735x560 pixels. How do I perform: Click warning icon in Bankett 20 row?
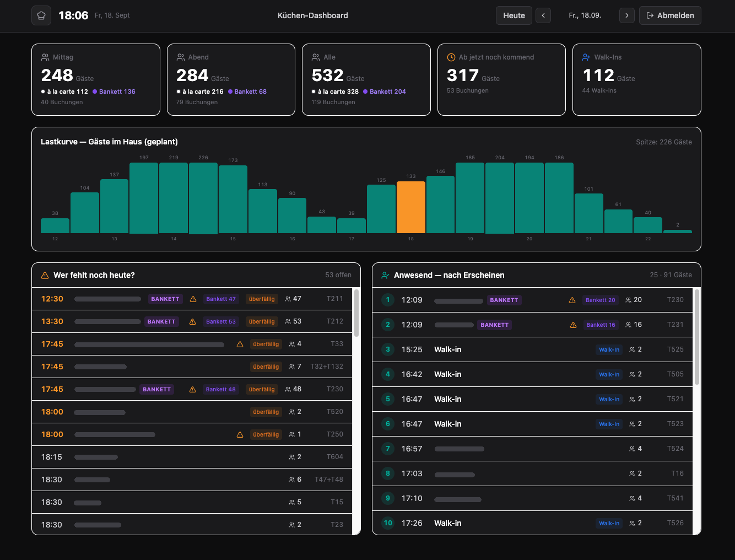tap(572, 300)
